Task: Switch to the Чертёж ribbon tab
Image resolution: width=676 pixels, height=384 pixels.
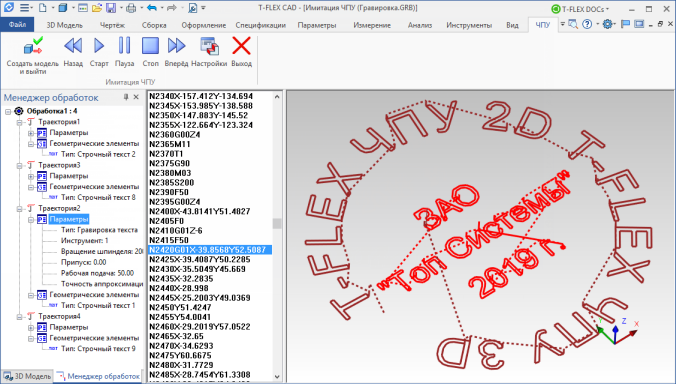Action: (x=112, y=25)
